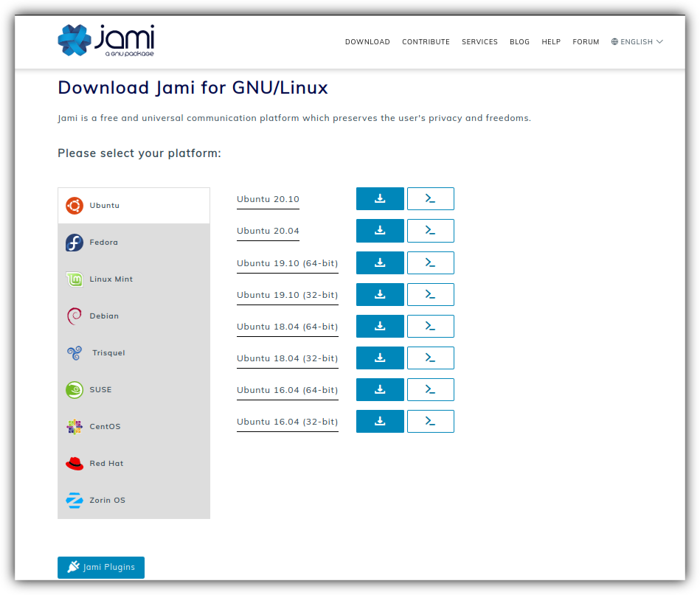Select the Fedora platform tab
700x595 pixels.
[134, 243]
